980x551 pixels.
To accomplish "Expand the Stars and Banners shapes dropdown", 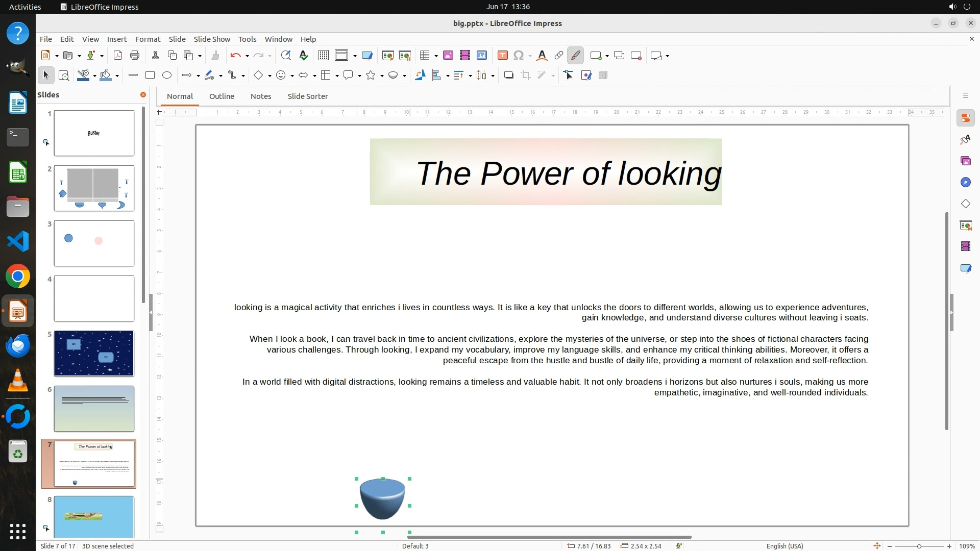I will tap(382, 76).
